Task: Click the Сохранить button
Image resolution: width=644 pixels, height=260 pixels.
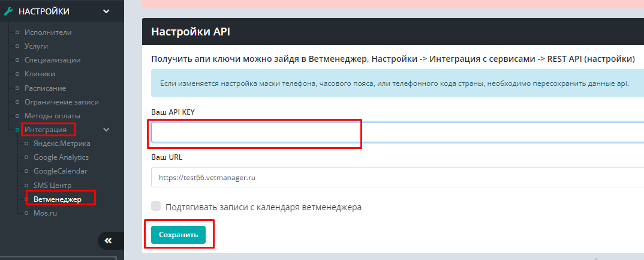Action: [178, 235]
